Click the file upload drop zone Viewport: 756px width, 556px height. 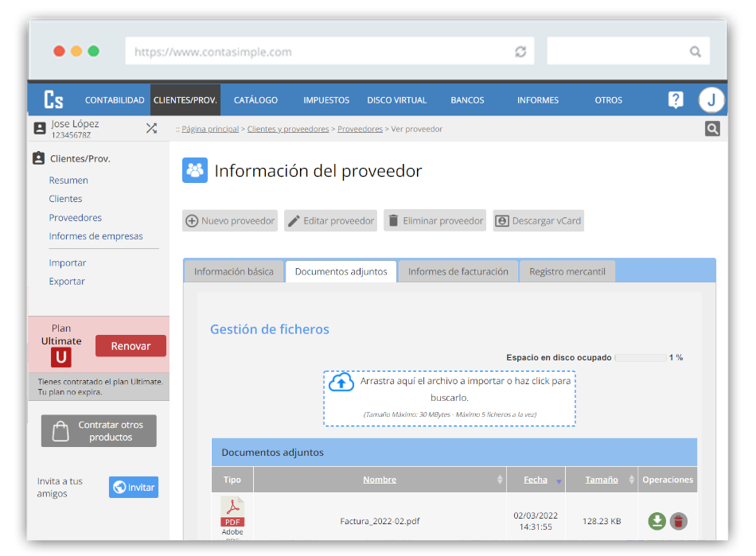pyautogui.click(x=450, y=398)
